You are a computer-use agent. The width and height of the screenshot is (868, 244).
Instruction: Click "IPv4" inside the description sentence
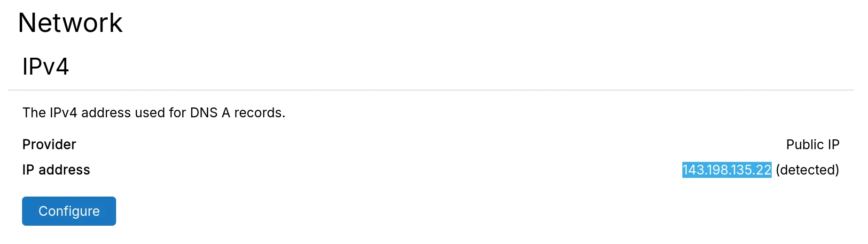click(63, 113)
